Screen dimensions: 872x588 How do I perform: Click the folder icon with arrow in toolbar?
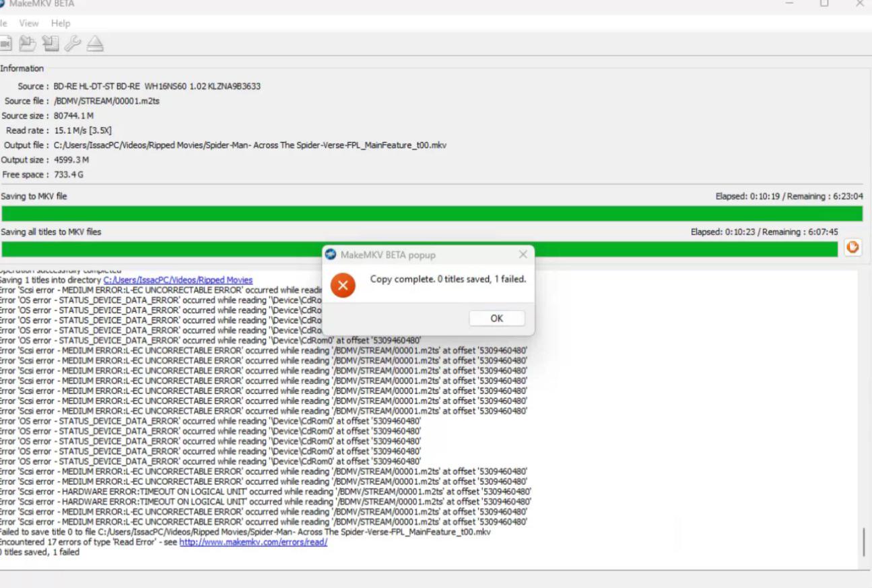point(28,44)
